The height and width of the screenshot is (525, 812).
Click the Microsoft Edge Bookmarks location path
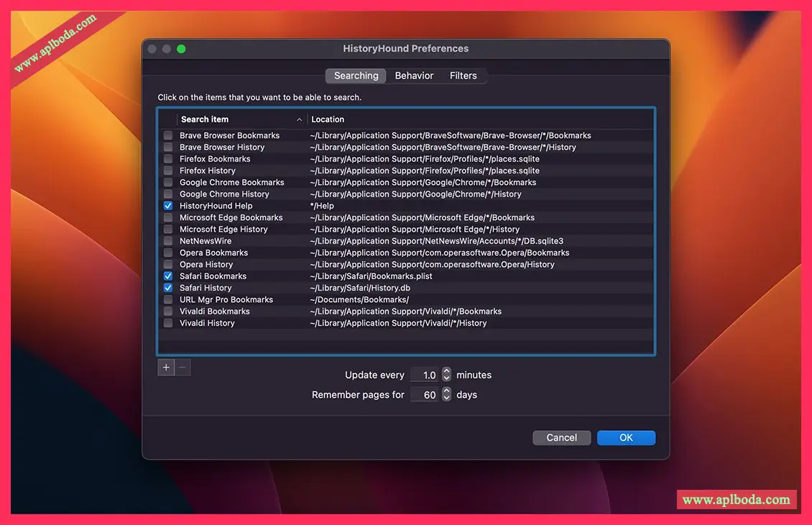[x=422, y=218]
